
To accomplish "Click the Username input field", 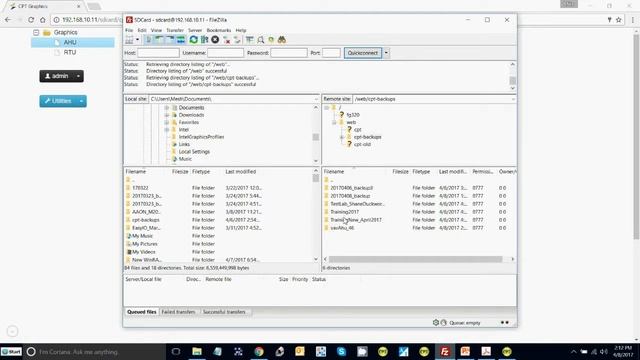I will point(225,53).
